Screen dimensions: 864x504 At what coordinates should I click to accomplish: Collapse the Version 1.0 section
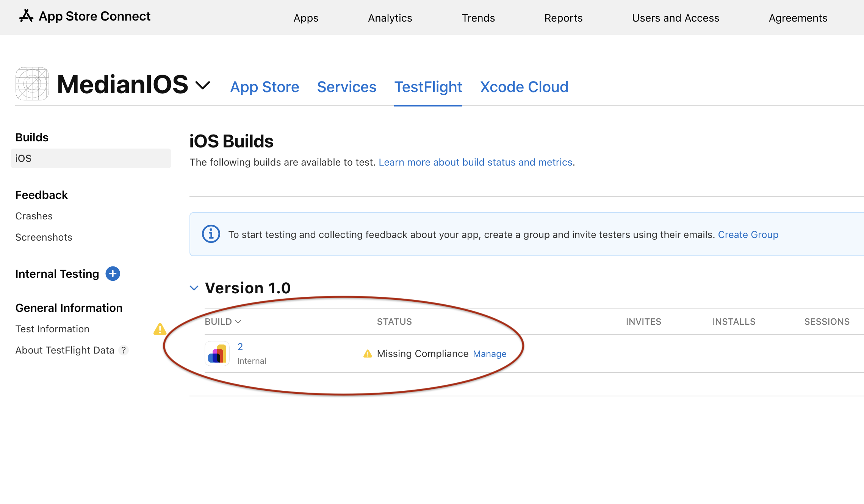(x=194, y=288)
